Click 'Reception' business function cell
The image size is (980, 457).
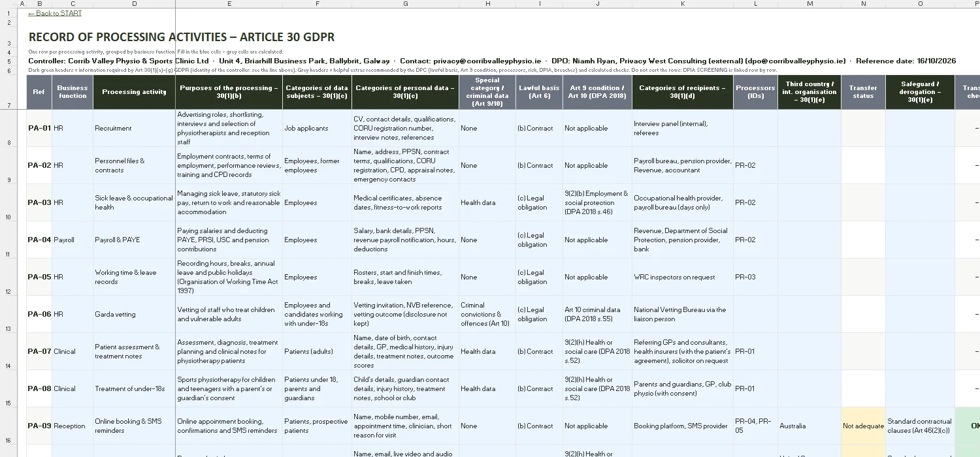click(73, 426)
